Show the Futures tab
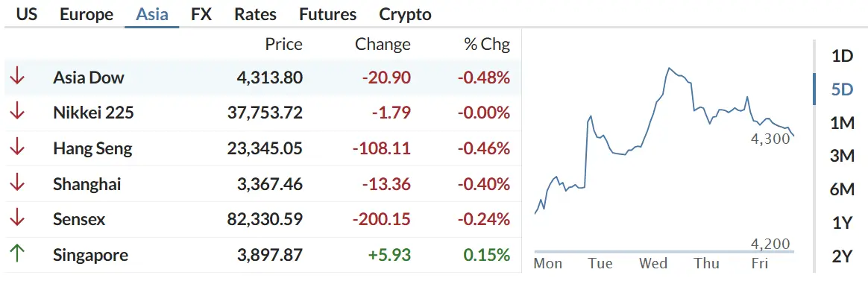Image resolution: width=868 pixels, height=284 pixels. [x=327, y=14]
